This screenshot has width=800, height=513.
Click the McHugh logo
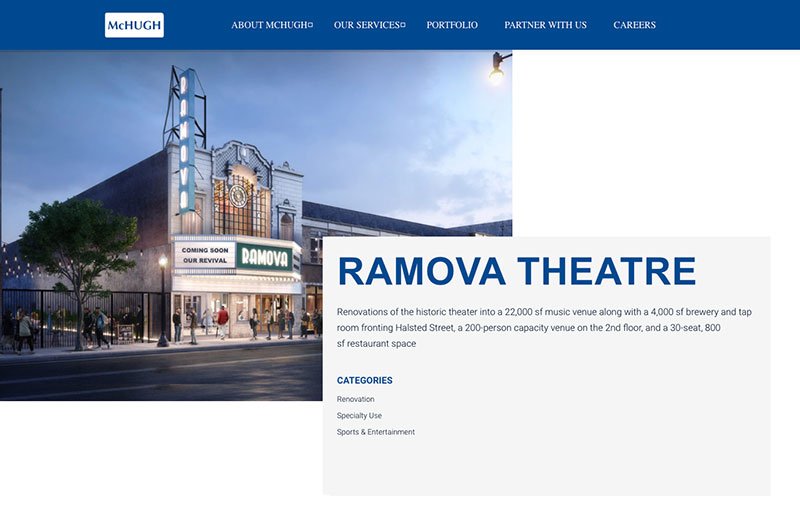(134, 25)
